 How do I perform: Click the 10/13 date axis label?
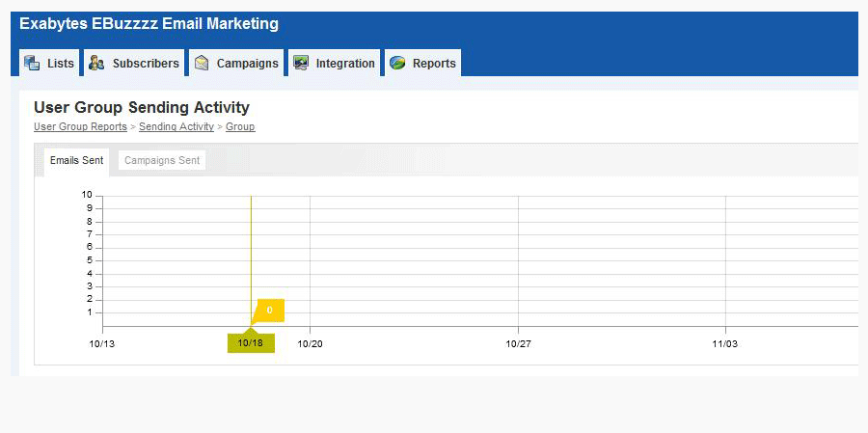(102, 343)
